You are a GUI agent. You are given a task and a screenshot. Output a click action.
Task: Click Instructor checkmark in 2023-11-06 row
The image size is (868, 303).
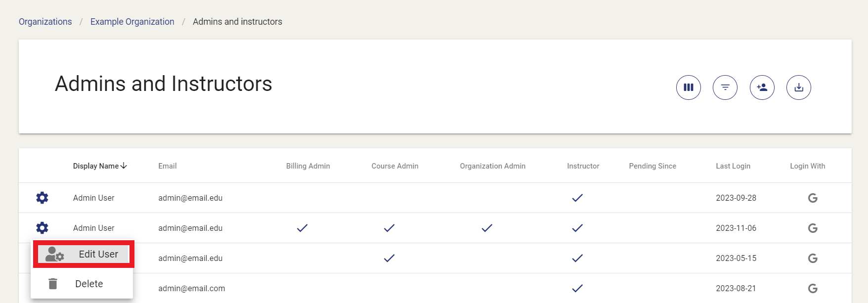[577, 228]
